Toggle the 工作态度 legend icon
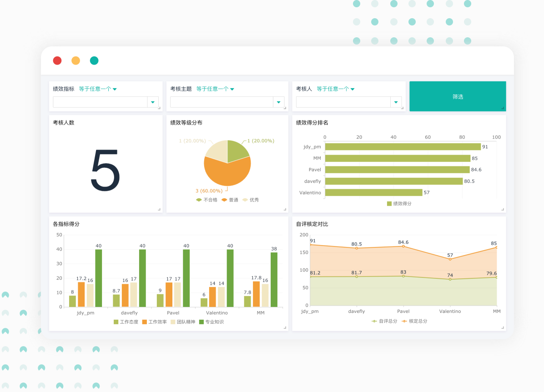 coord(116,322)
